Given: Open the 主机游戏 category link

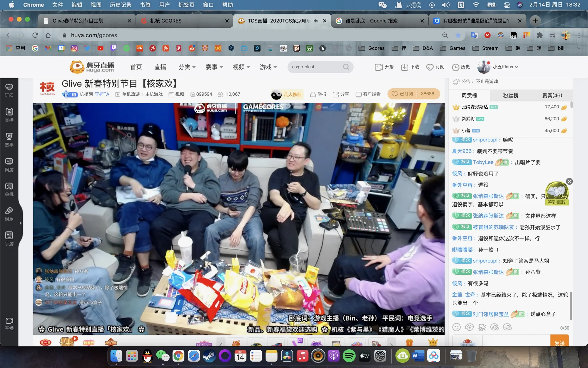Looking at the screenshot, I should pyautogui.click(x=154, y=94).
